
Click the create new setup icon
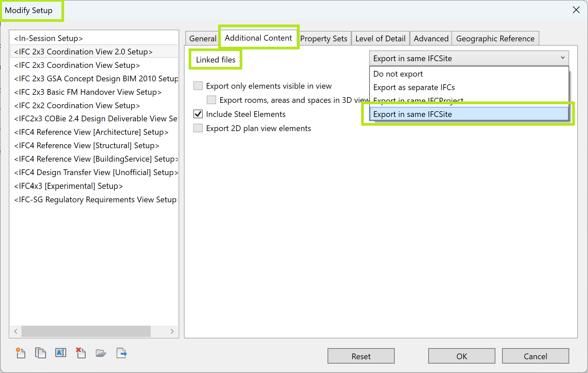(20, 353)
